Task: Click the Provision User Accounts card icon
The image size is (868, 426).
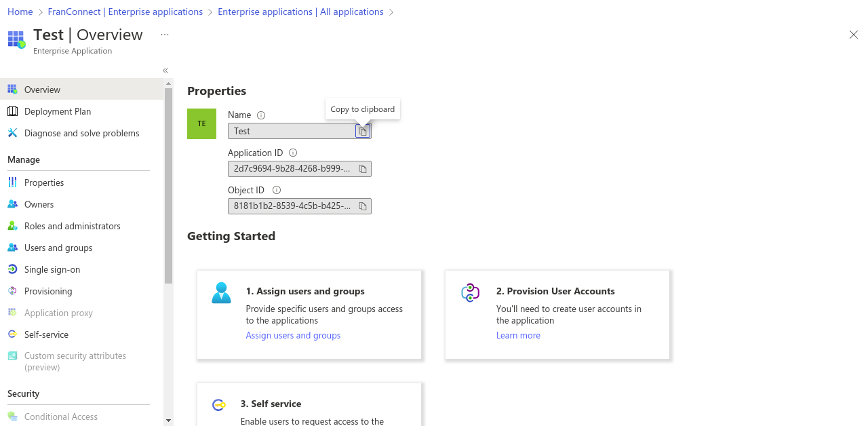Action: [471, 293]
